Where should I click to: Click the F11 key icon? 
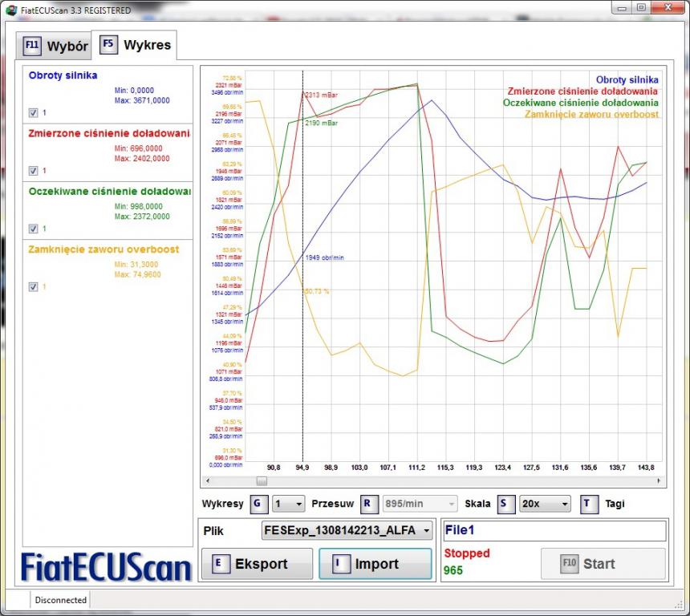pyautogui.click(x=32, y=46)
